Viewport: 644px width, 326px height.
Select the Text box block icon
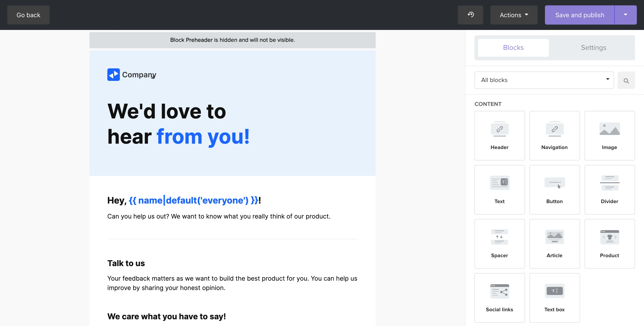(554, 291)
